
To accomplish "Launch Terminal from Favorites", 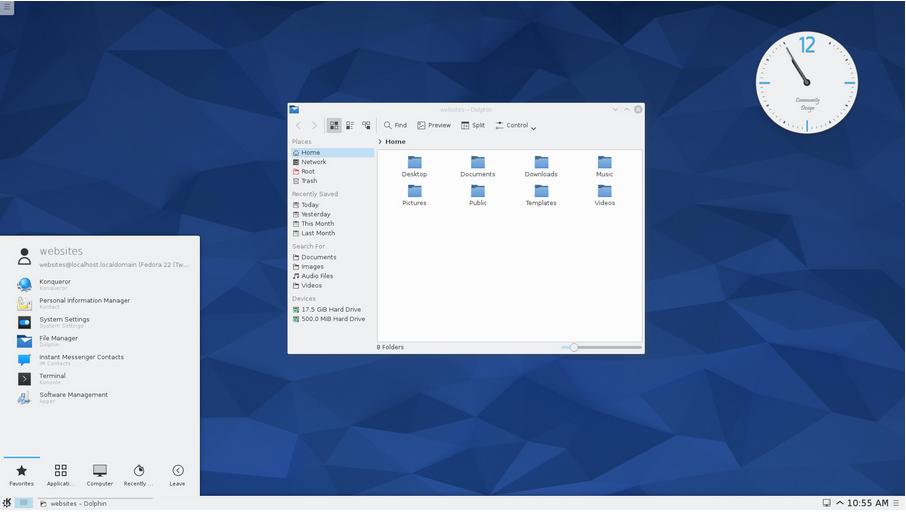I will click(x=98, y=379).
